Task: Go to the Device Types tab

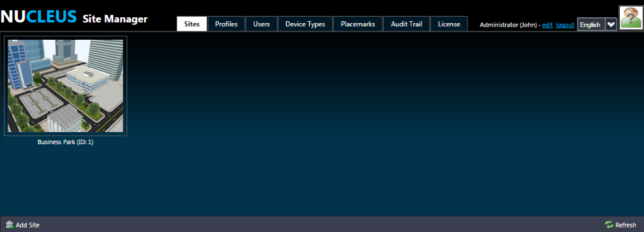Action: (x=305, y=24)
